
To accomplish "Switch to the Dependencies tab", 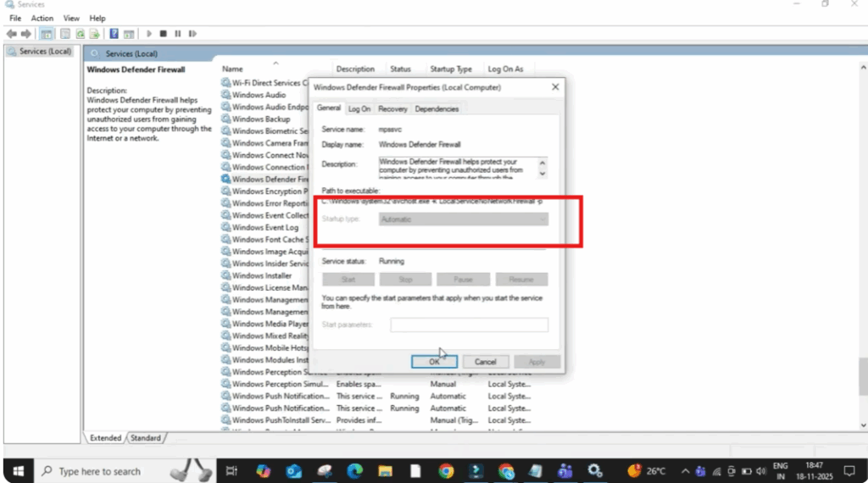I will 437,109.
